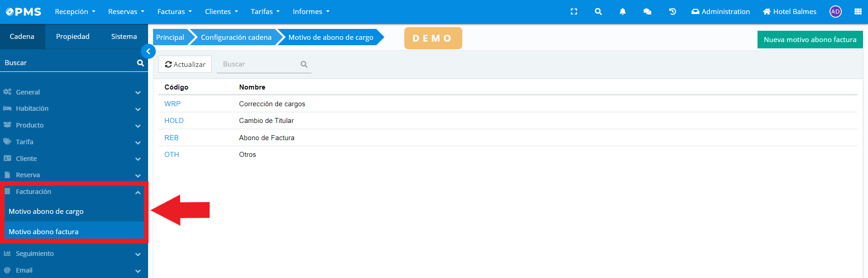Click the history clock icon
The width and height of the screenshot is (868, 278).
pyautogui.click(x=672, y=12)
